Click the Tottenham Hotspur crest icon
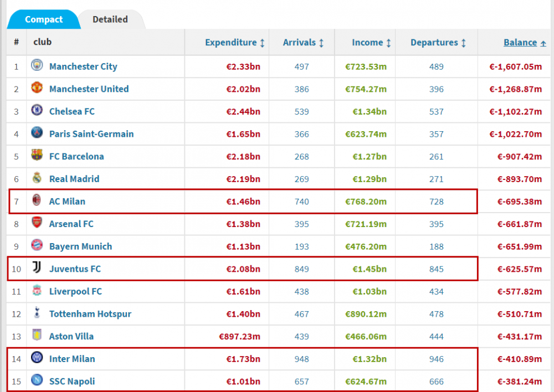The width and height of the screenshot is (554, 392). [x=37, y=312]
